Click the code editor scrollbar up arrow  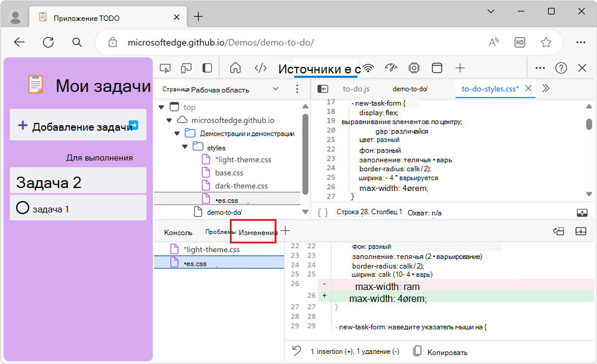point(589,106)
